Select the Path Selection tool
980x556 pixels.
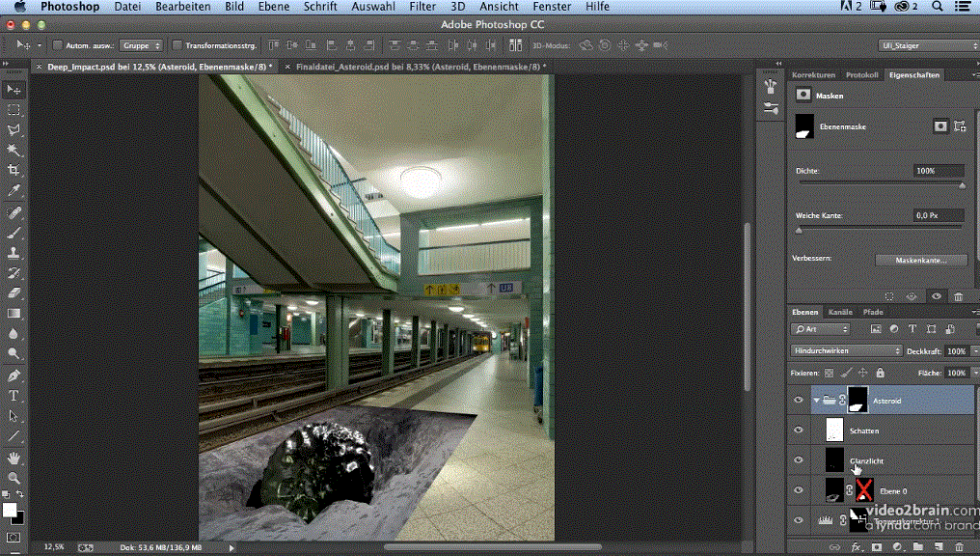pyautogui.click(x=14, y=416)
